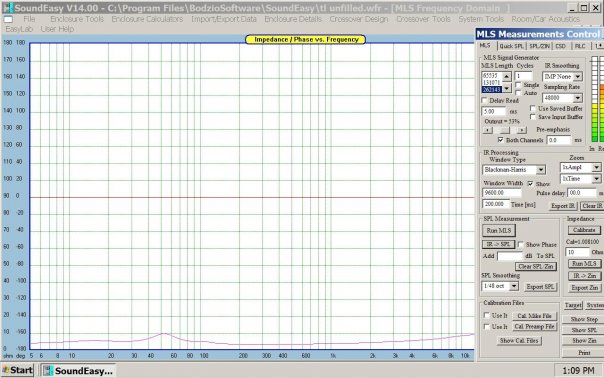
Task: Click the SoundEasy title bar application icon
Action: [x=8, y=8]
